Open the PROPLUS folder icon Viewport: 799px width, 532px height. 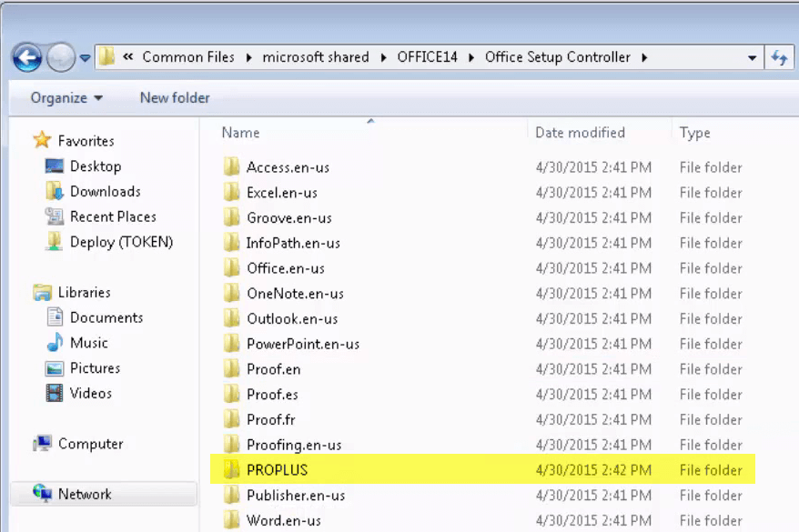pos(231,469)
